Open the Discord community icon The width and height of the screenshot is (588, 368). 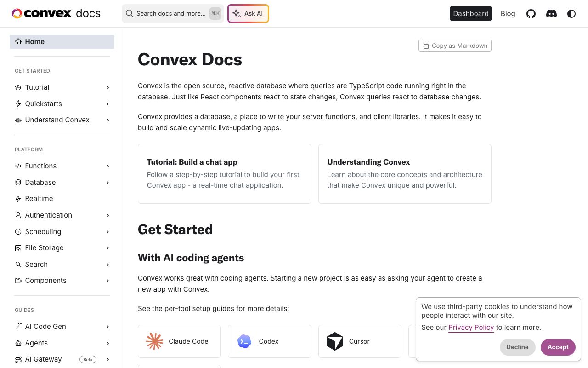click(551, 14)
